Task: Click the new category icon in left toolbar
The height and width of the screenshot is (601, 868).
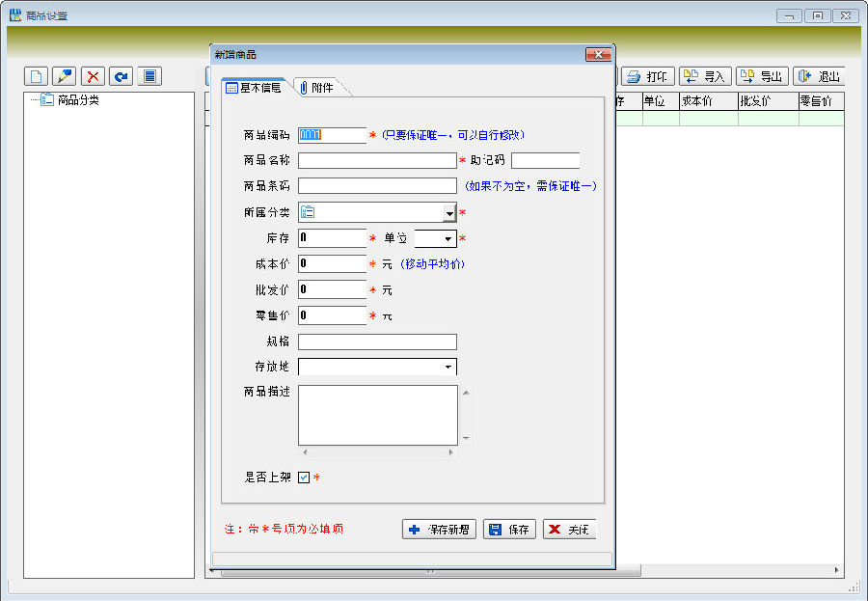Action: (36, 76)
